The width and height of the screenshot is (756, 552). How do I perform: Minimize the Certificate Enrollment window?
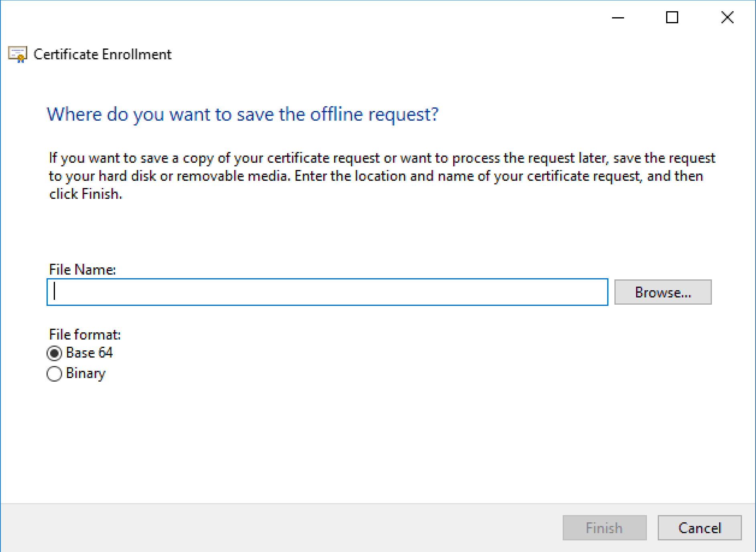[618, 18]
